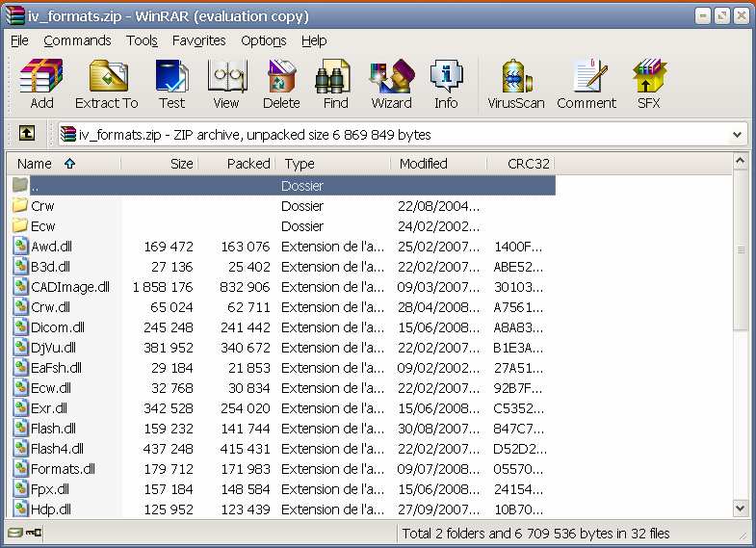Open the Favorites menu

point(198,40)
